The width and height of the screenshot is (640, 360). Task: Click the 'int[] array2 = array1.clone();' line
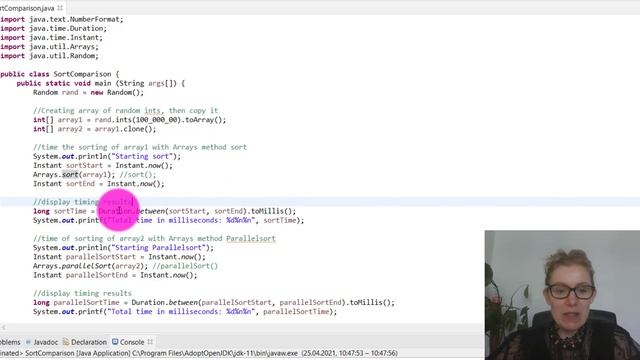(95, 129)
